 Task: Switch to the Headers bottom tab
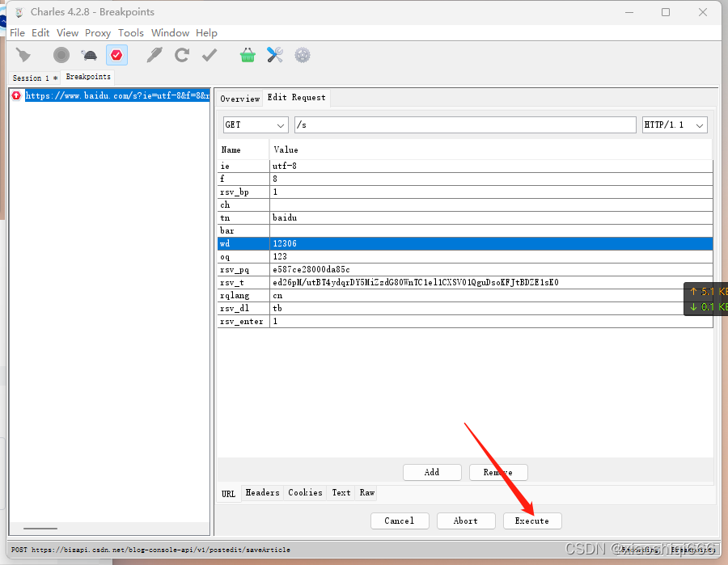(x=262, y=492)
